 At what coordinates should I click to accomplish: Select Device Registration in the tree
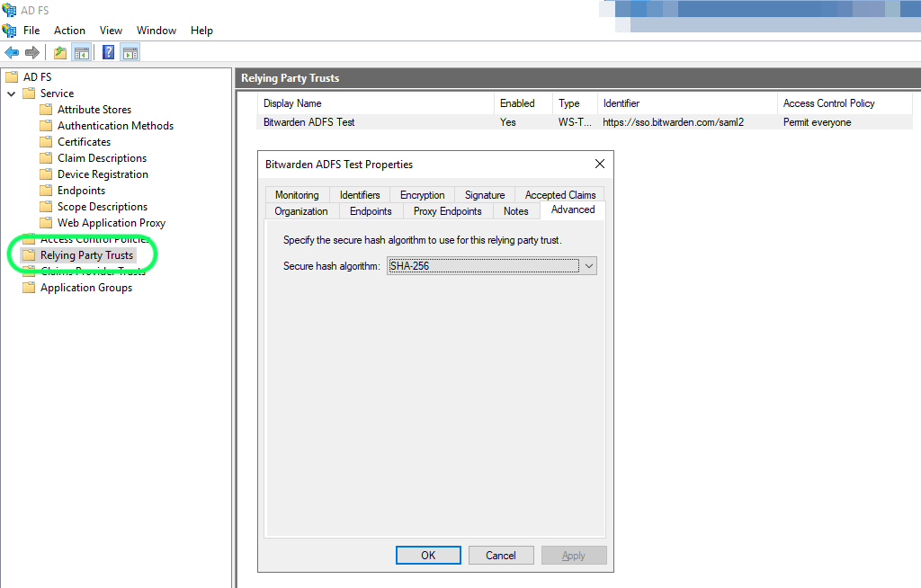(103, 174)
